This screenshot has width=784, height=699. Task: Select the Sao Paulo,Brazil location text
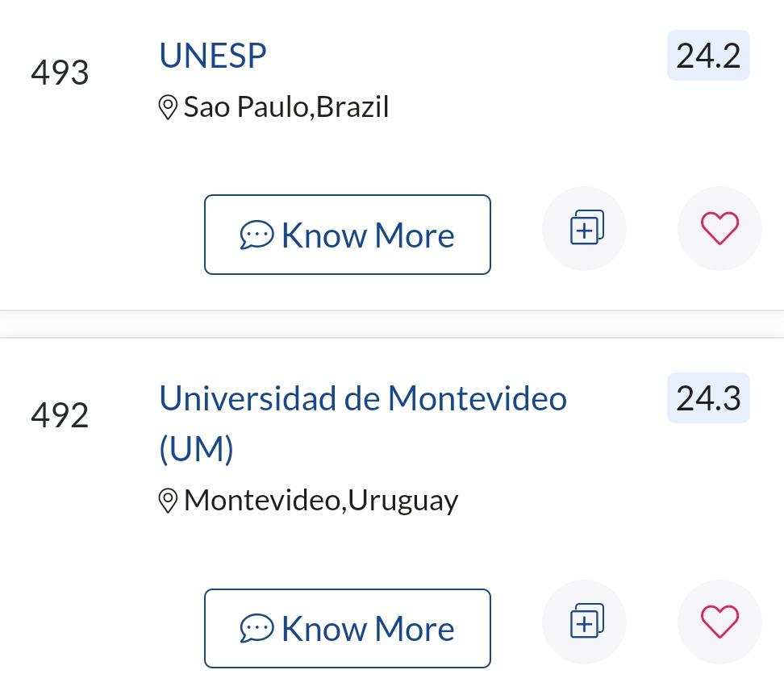(x=286, y=107)
